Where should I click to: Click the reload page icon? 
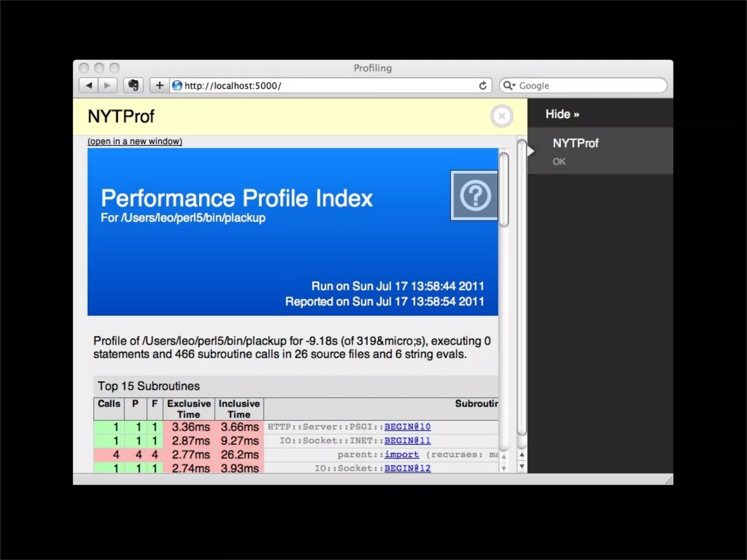tap(483, 86)
